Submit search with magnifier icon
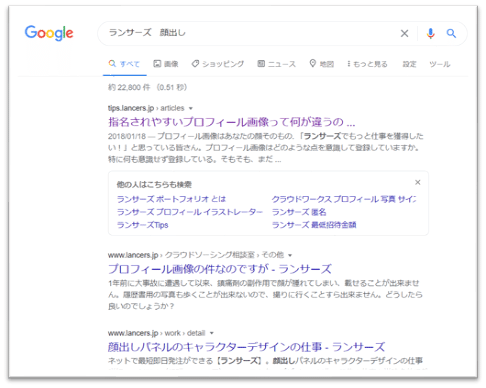 click(451, 33)
